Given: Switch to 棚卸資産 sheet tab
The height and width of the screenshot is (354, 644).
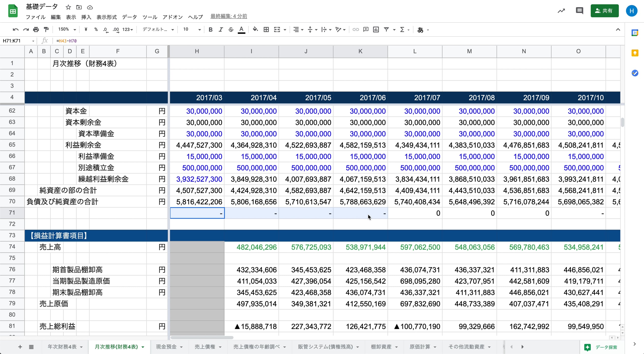Looking at the screenshot, I should point(384,347).
